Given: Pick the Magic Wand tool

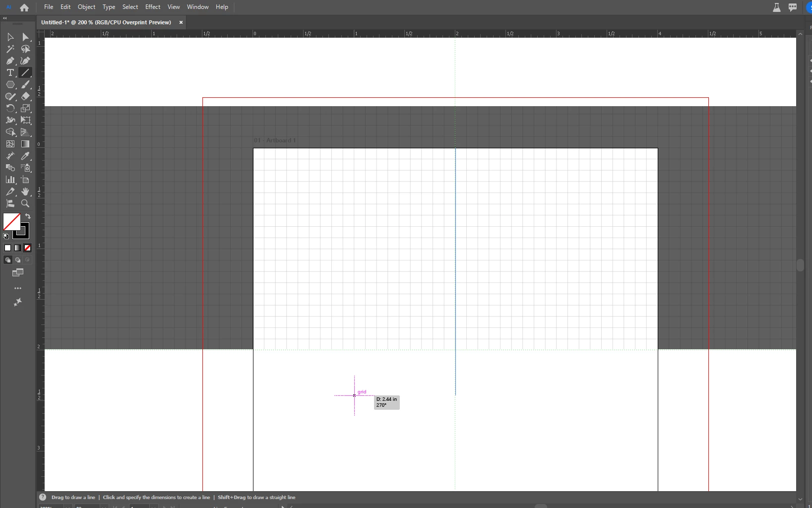Looking at the screenshot, I should [10, 49].
